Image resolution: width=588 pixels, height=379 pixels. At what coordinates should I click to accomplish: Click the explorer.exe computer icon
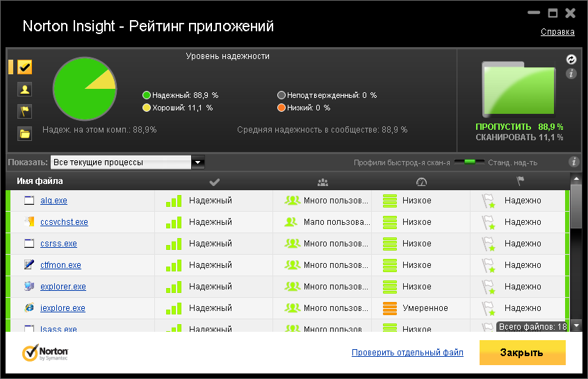(29, 286)
